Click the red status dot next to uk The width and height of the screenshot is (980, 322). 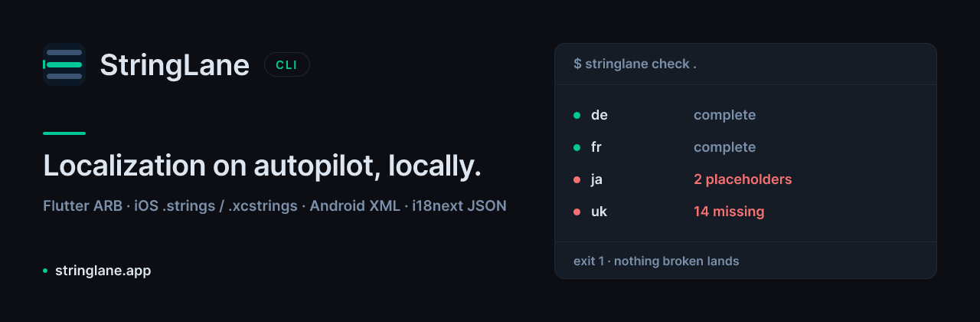click(x=577, y=212)
